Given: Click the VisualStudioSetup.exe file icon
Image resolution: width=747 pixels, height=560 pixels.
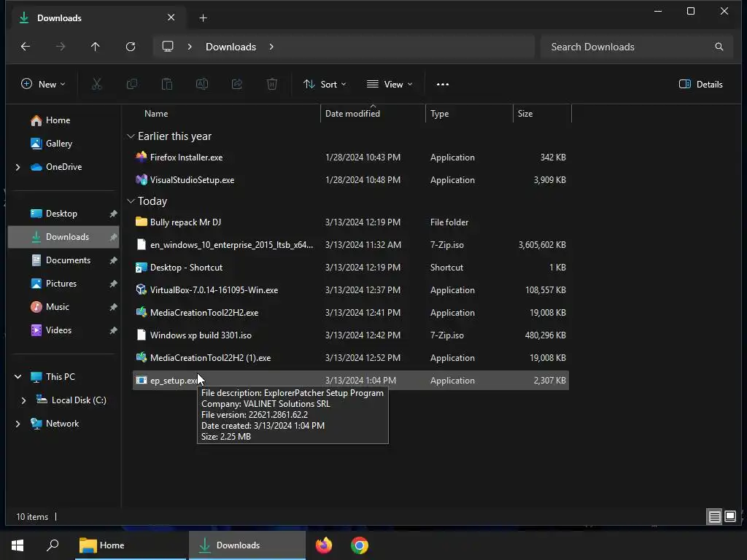Looking at the screenshot, I should point(142,180).
